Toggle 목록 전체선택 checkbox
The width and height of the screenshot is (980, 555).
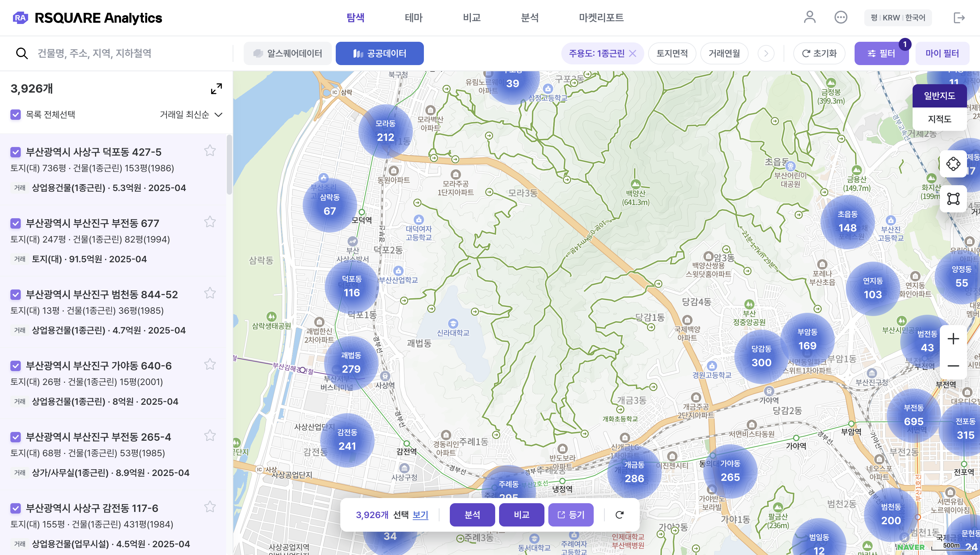(16, 115)
